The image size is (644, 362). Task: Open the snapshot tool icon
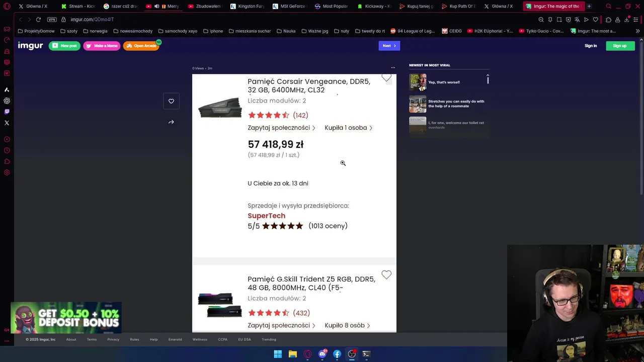559,20
